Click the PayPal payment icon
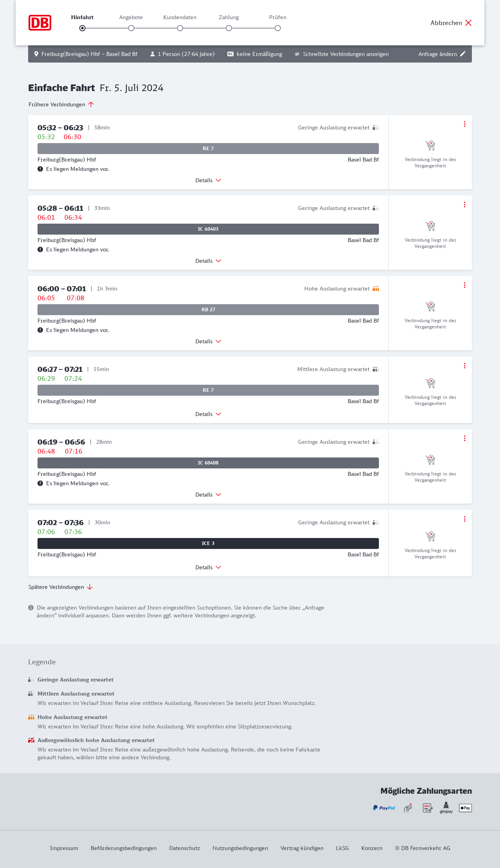 384,808
